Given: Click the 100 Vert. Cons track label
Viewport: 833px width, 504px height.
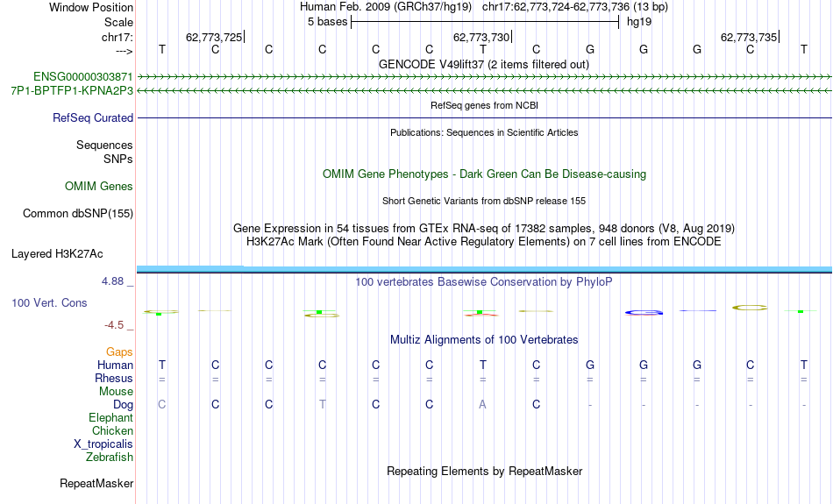Looking at the screenshot, I should [x=49, y=302].
